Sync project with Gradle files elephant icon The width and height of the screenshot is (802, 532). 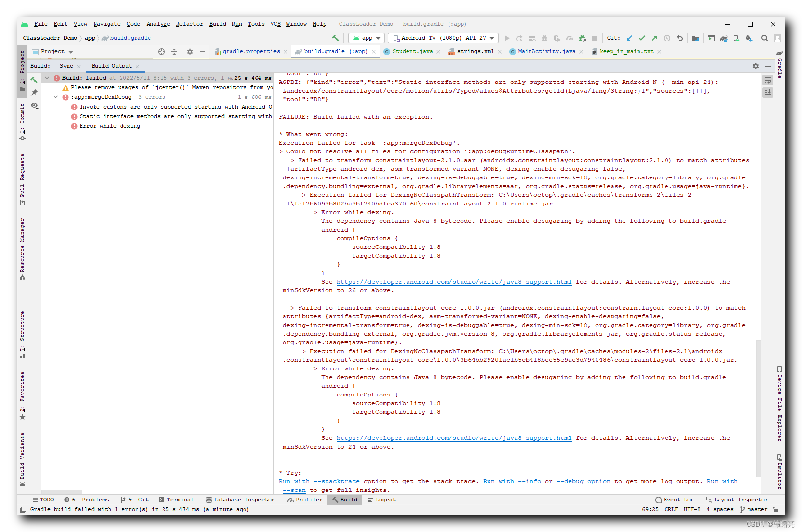click(x=723, y=38)
